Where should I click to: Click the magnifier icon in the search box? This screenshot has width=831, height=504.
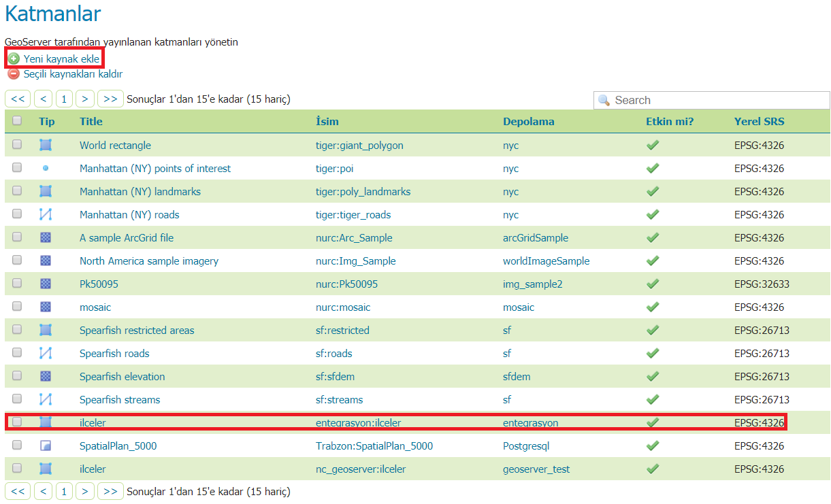point(604,100)
